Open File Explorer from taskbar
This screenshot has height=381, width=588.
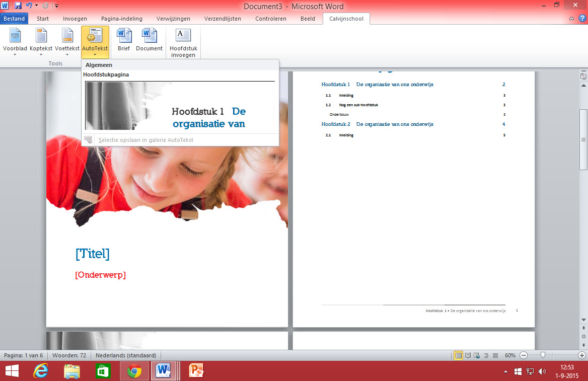tap(72, 371)
